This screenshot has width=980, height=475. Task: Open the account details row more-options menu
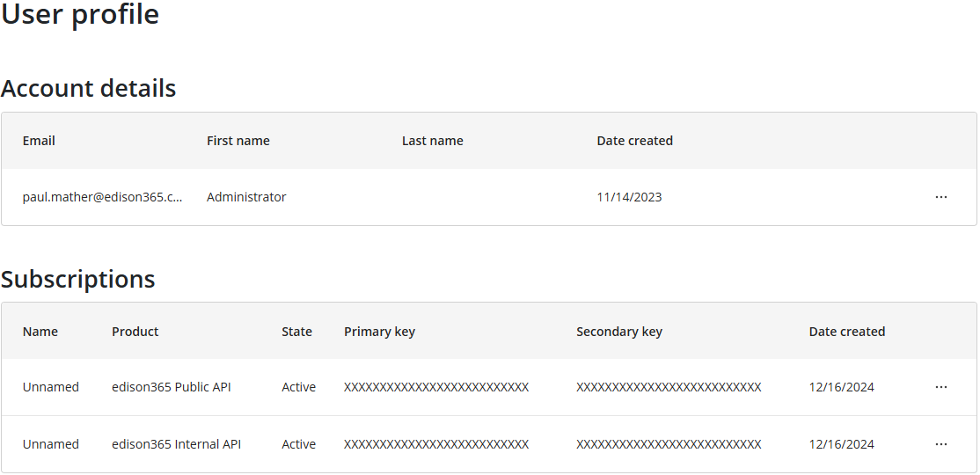tap(941, 197)
